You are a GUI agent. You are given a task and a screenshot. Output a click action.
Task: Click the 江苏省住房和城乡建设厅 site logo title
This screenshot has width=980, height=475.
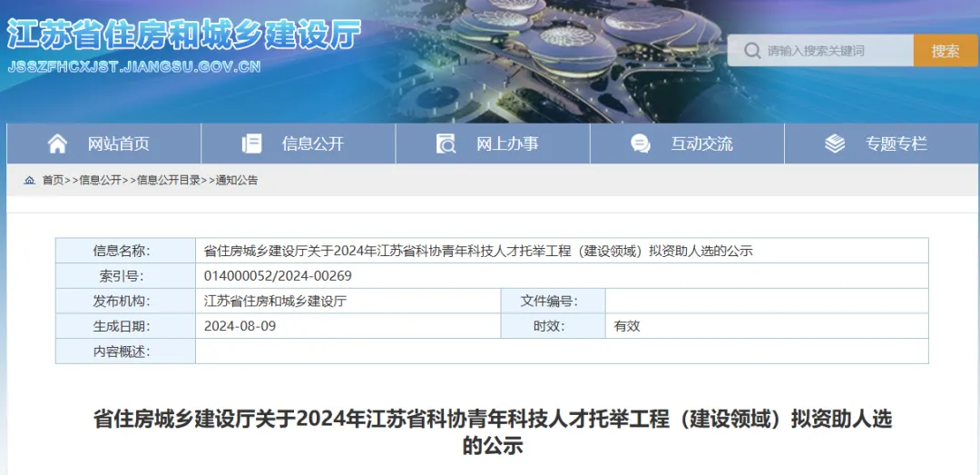tap(184, 35)
